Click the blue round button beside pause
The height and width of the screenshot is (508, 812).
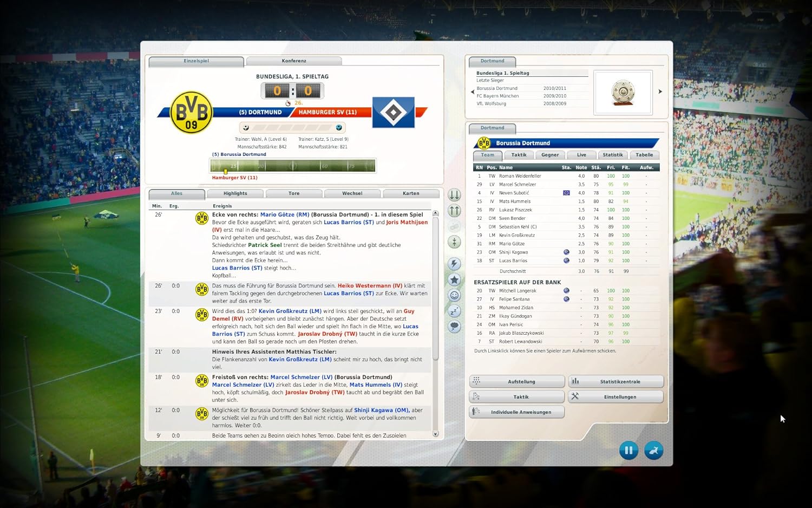[654, 450]
